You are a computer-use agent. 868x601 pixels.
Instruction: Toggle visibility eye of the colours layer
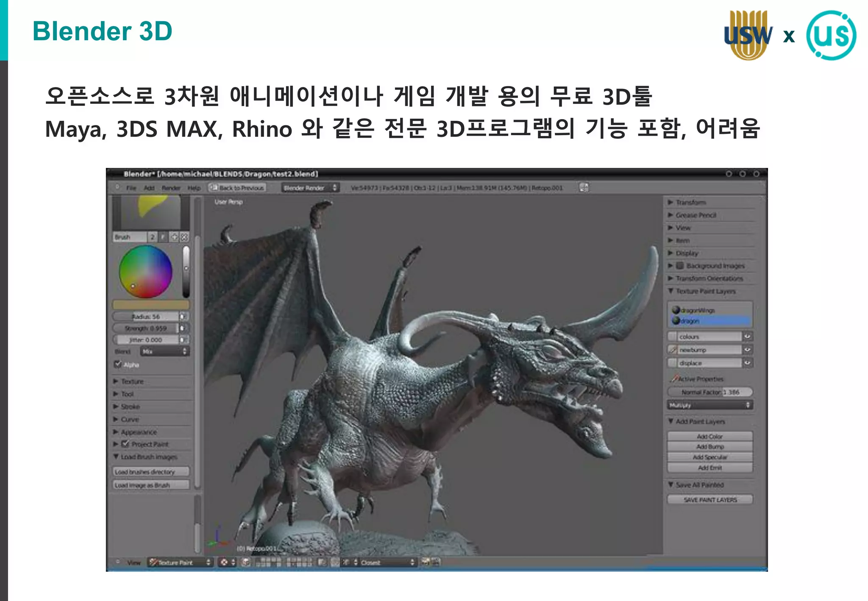pyautogui.click(x=747, y=337)
